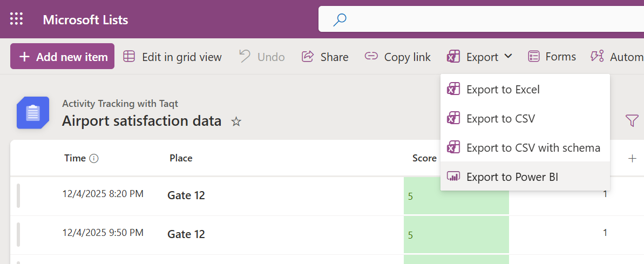Click the Place column header
The width and height of the screenshot is (644, 264).
tap(181, 158)
